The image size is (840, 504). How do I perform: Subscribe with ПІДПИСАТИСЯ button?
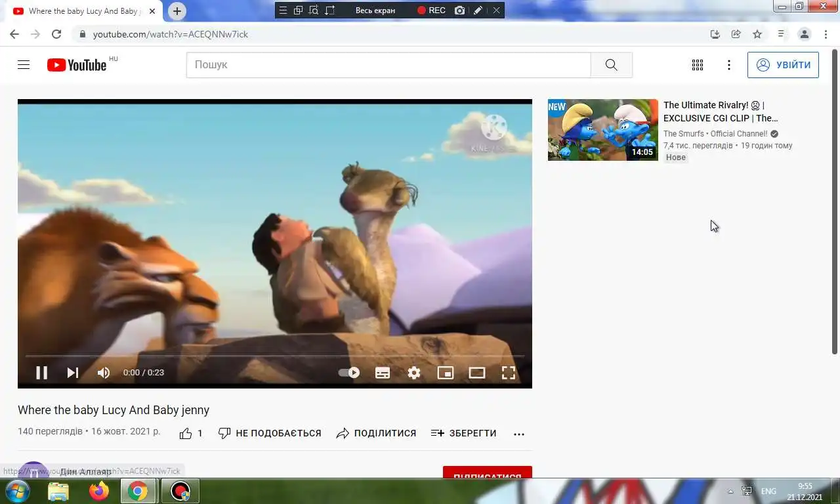[x=488, y=472]
